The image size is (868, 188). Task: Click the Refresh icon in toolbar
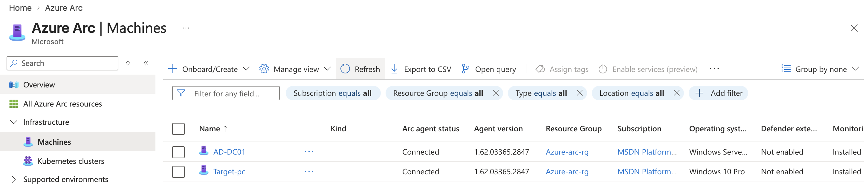(x=345, y=69)
